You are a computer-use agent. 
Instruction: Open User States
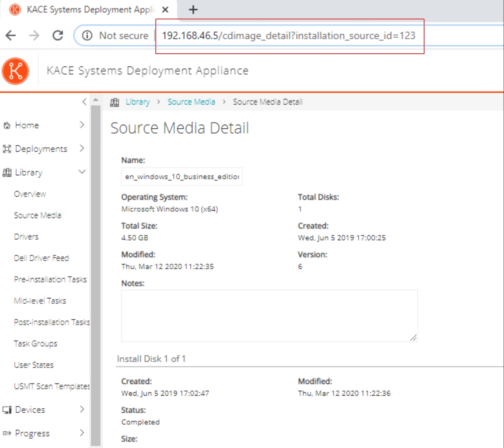point(34,365)
